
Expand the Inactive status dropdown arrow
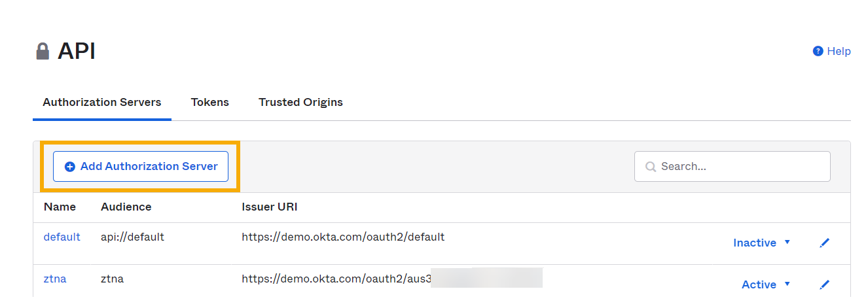click(787, 242)
